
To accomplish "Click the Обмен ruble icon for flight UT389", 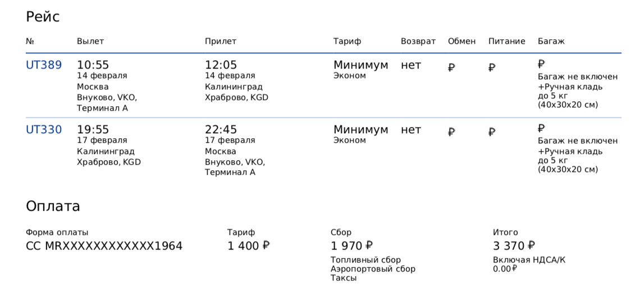I will (x=451, y=67).
